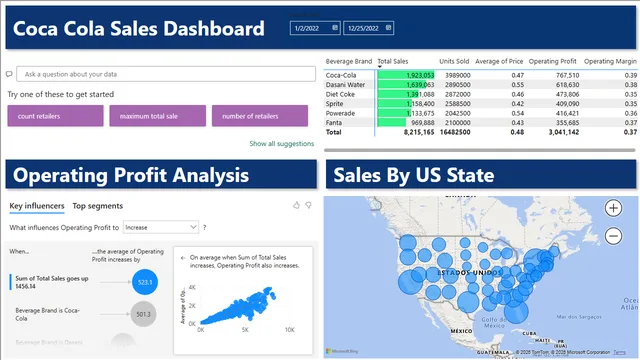Click the table horizontal scrollbar
Viewport: 640px width, 360px height.
coord(480,150)
